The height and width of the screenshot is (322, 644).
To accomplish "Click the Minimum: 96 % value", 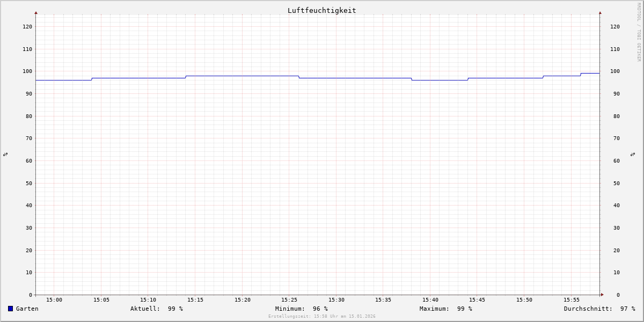I will tap(301, 309).
